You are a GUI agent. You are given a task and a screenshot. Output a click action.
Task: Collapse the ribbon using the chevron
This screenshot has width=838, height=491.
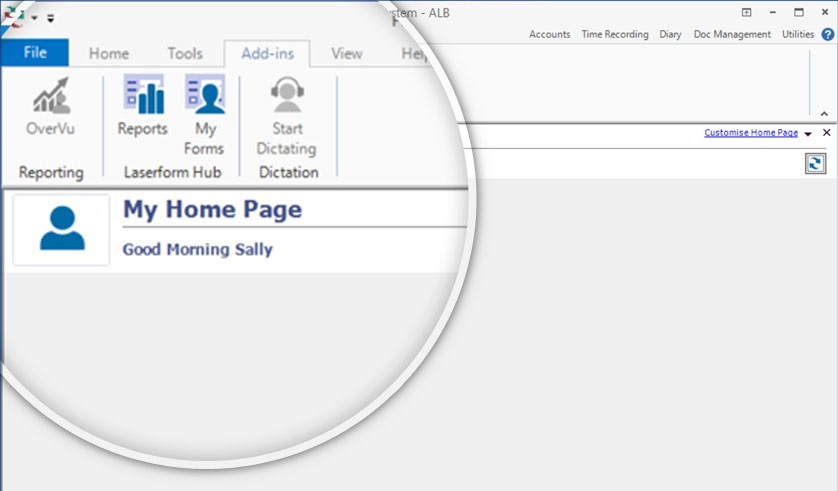click(824, 113)
